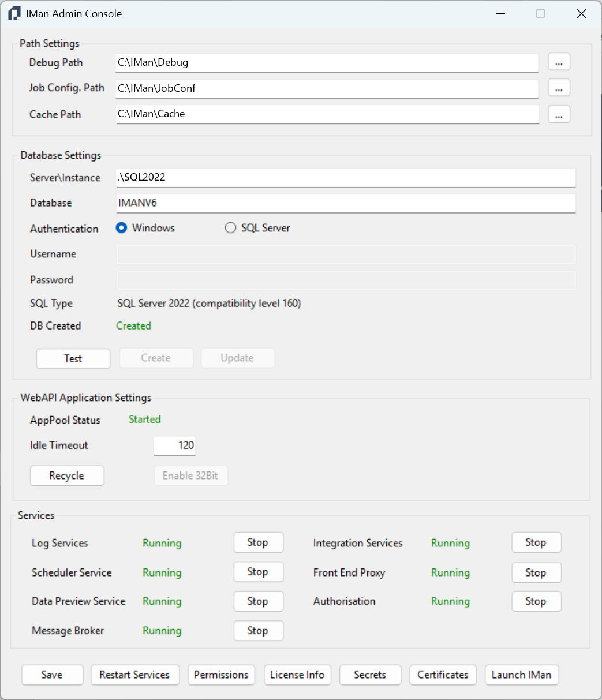Click Message Broker 'Running' status
The image size is (602, 700).
pos(162,631)
